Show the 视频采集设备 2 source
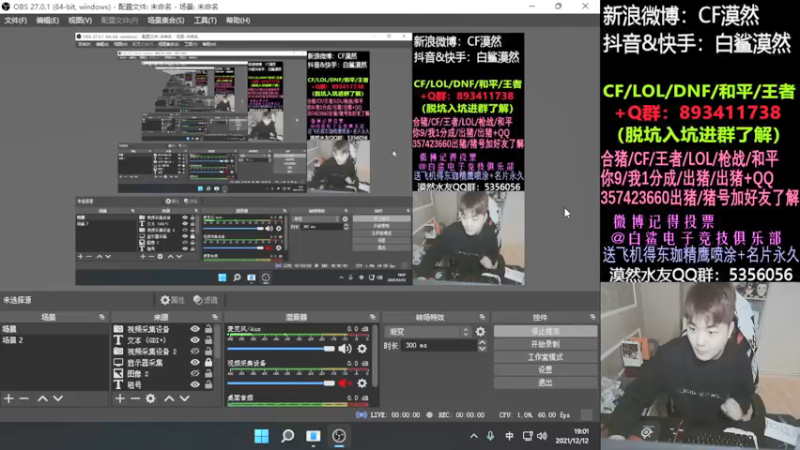The image size is (800, 450). (x=195, y=352)
